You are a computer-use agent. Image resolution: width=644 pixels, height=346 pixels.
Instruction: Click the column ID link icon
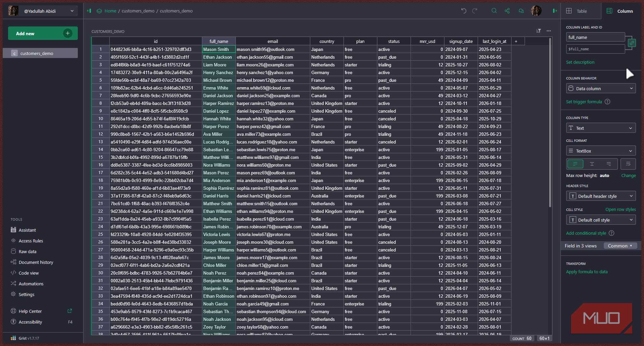click(632, 43)
